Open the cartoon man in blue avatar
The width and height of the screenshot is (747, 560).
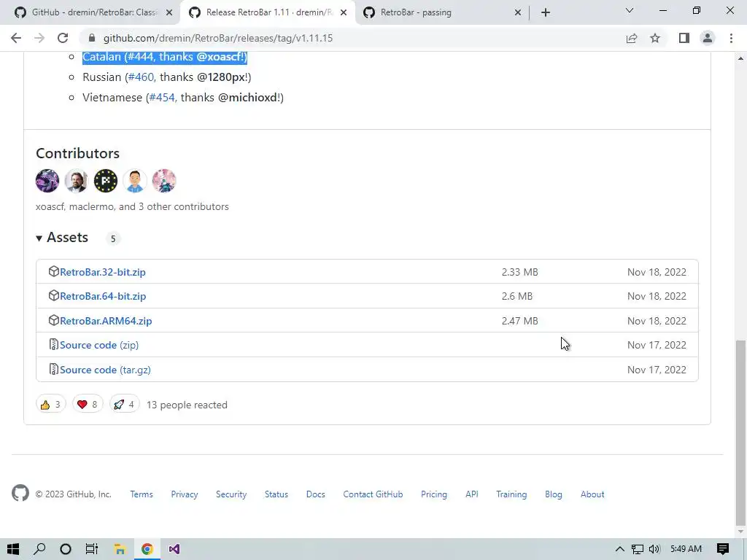[x=135, y=181]
